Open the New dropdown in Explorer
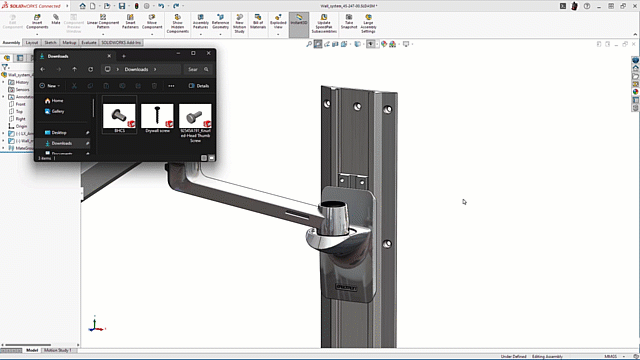 [50, 86]
